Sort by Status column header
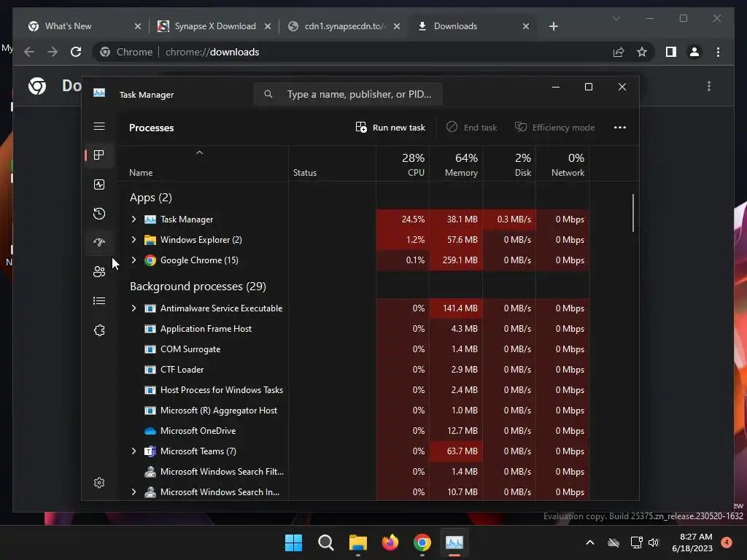The width and height of the screenshot is (747, 560). click(x=332, y=164)
